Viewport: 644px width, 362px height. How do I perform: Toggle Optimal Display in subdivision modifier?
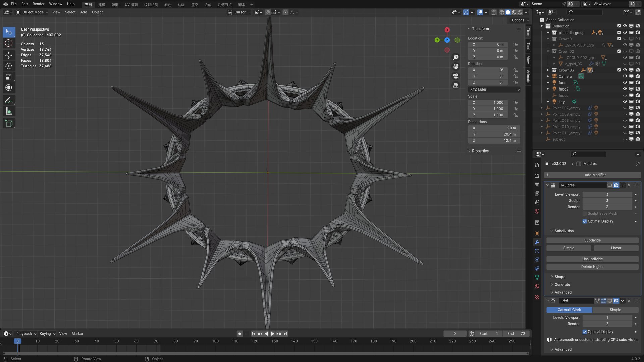[x=585, y=332]
